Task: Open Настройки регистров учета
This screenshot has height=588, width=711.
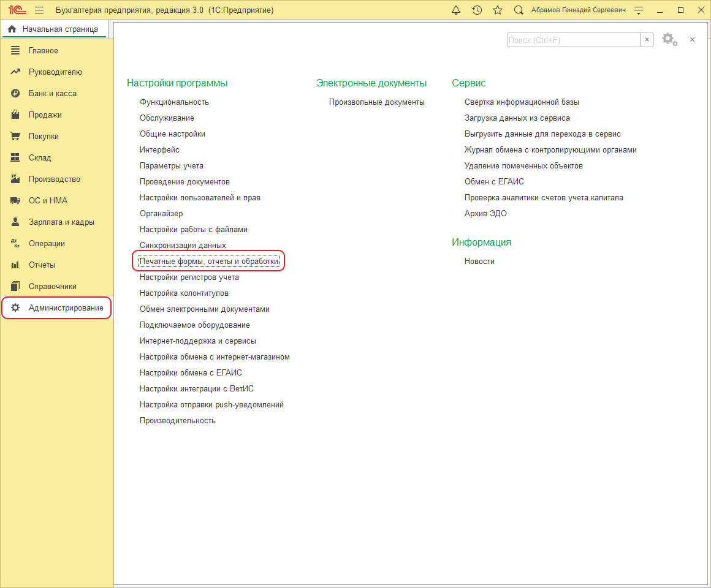Action: tap(189, 277)
